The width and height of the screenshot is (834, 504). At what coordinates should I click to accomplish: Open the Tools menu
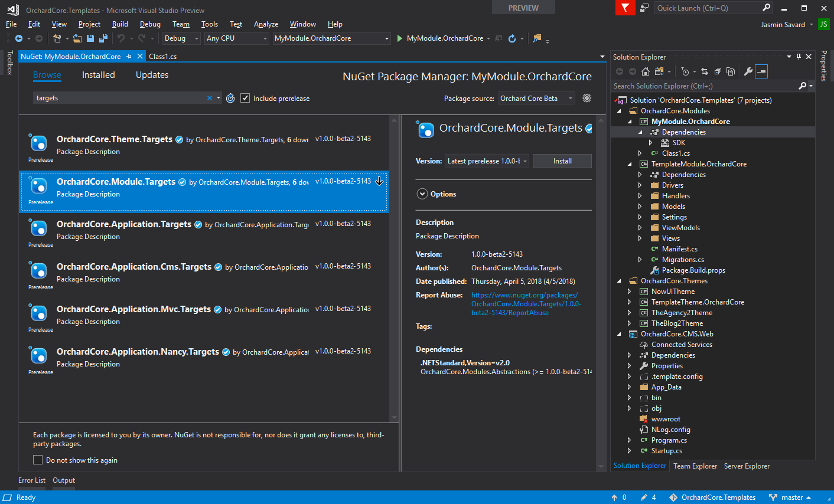click(210, 24)
